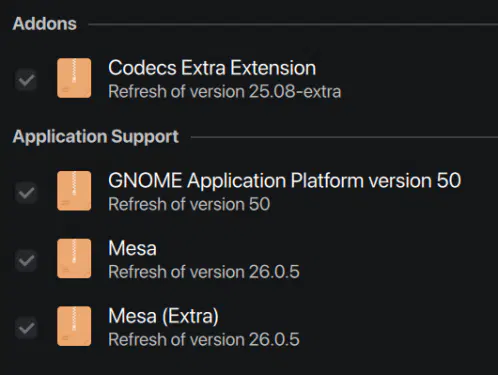Select the Mesa (Extra) package icon
The width and height of the screenshot is (498, 375).
tap(74, 326)
